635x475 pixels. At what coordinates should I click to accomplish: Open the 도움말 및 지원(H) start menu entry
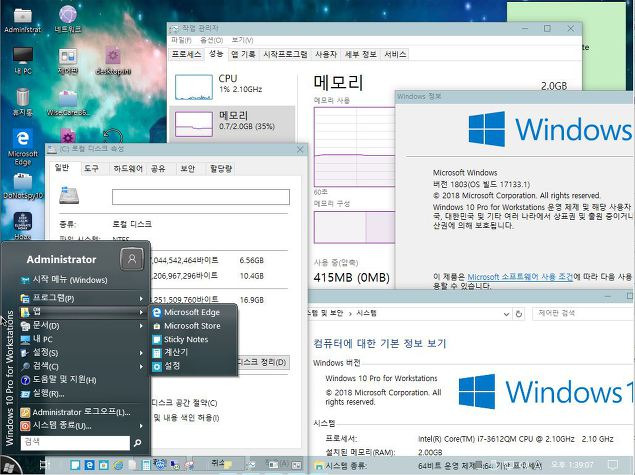(x=59, y=380)
